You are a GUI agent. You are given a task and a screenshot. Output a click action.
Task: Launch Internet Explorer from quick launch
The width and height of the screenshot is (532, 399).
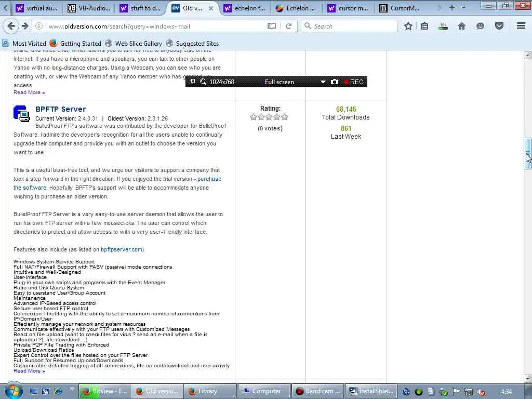click(x=58, y=391)
